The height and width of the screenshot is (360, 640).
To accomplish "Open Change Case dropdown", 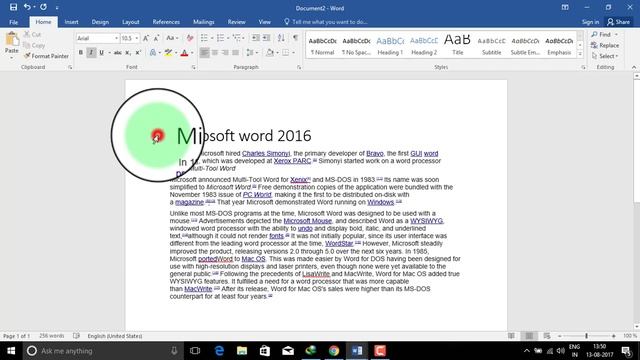I will 172,38.
